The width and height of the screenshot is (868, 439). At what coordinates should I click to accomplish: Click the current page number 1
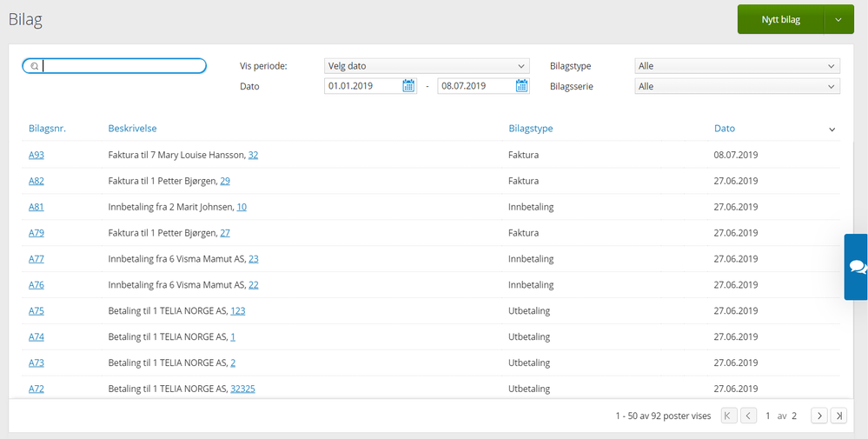pos(768,416)
